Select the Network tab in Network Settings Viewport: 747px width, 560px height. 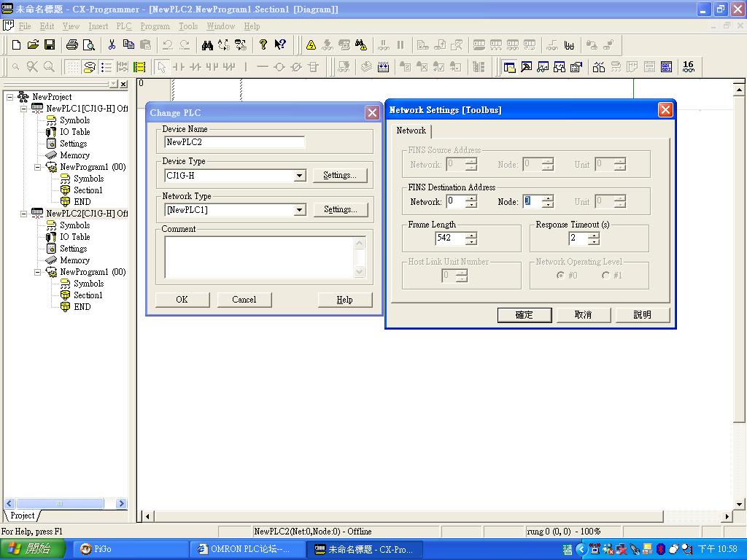(411, 131)
